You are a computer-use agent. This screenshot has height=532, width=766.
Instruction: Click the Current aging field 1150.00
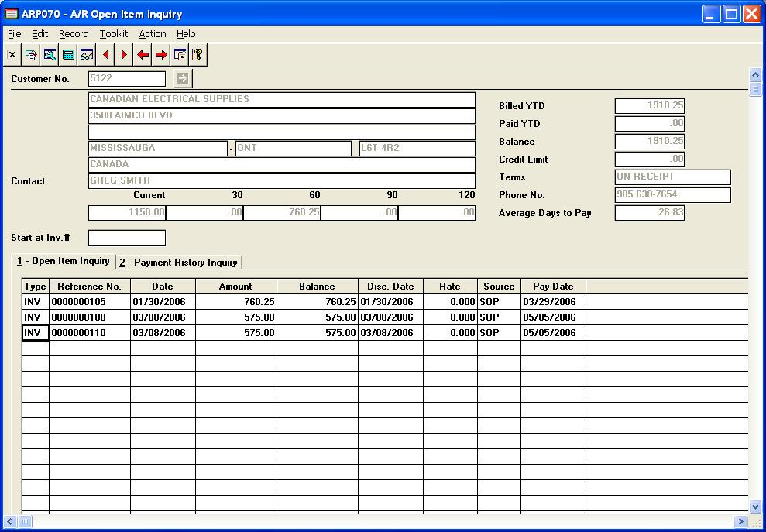click(126, 213)
